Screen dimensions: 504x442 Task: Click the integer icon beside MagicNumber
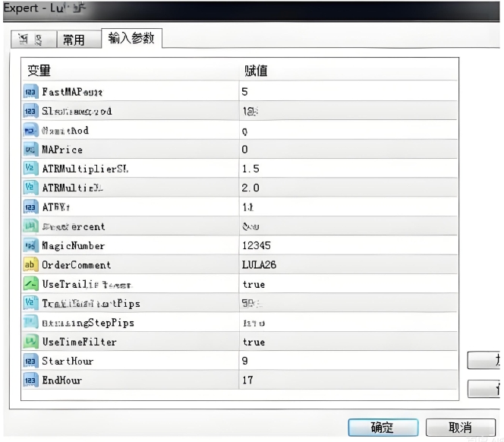(x=30, y=246)
